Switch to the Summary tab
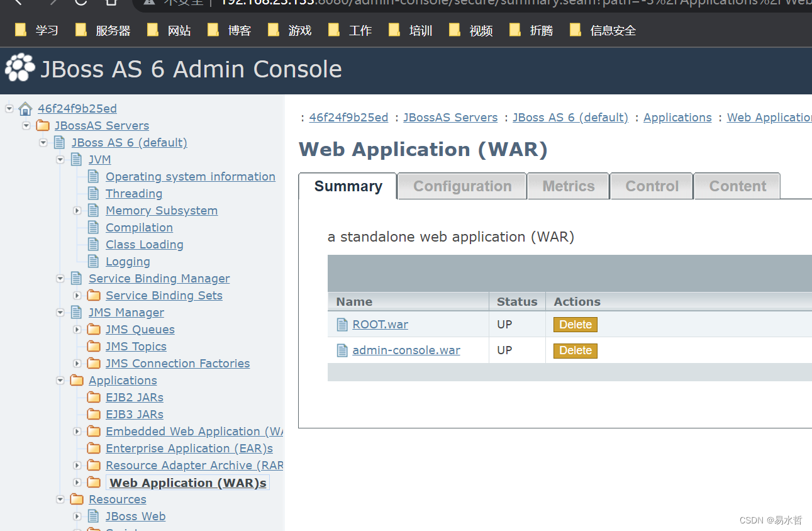The image size is (812, 531). 348,186
